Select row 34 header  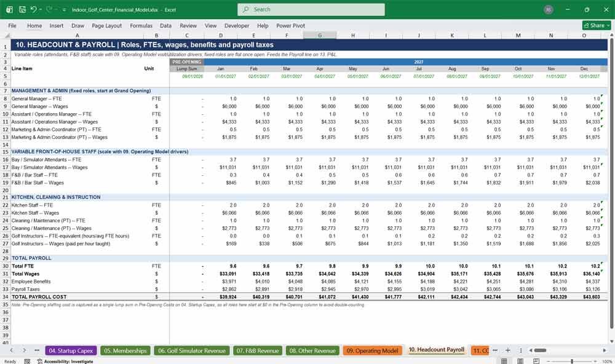6,297
